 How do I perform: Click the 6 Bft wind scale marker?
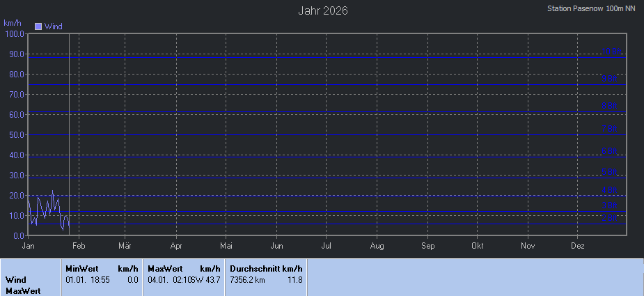[611, 150]
